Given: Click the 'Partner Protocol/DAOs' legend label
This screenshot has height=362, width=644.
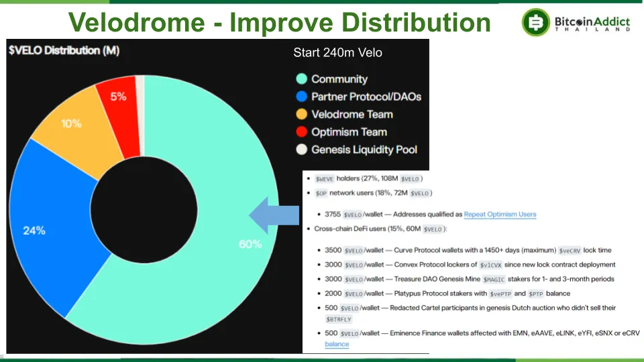Looking at the screenshot, I should pyautogui.click(x=366, y=97).
